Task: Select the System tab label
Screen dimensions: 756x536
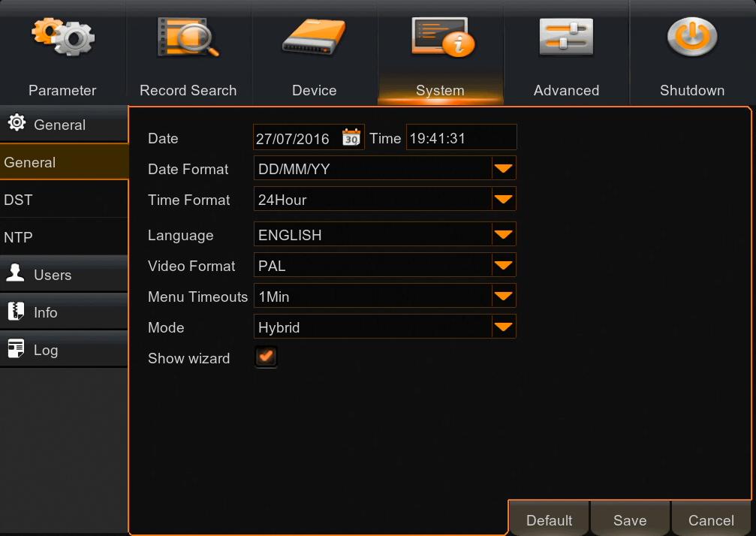Action: pyautogui.click(x=440, y=90)
